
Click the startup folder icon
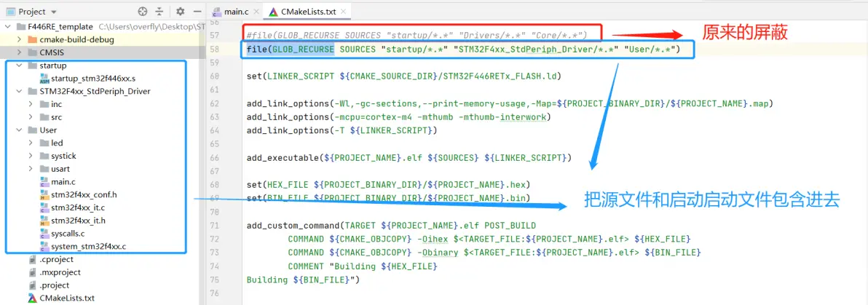tap(31, 66)
